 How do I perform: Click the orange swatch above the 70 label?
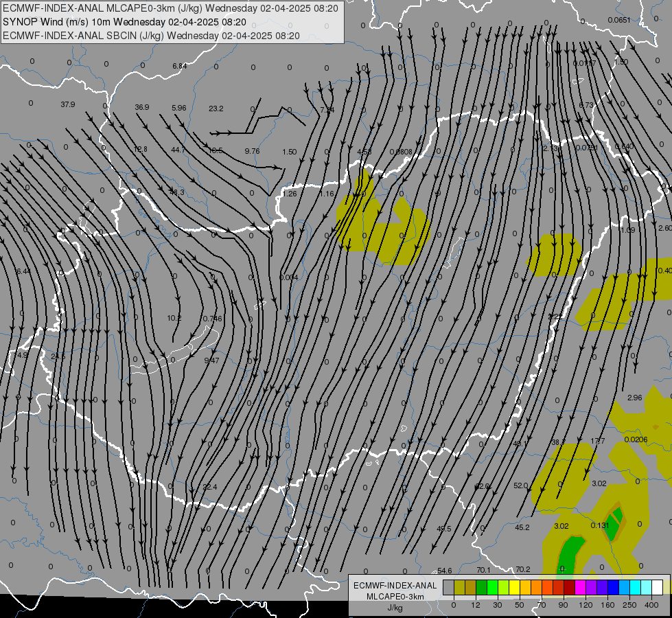tap(537, 587)
